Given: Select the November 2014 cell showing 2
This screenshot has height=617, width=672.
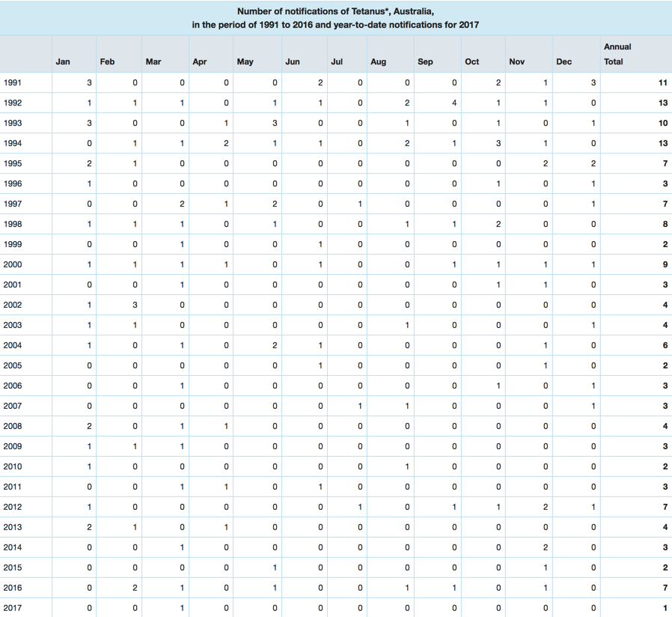Looking at the screenshot, I should [546, 547].
